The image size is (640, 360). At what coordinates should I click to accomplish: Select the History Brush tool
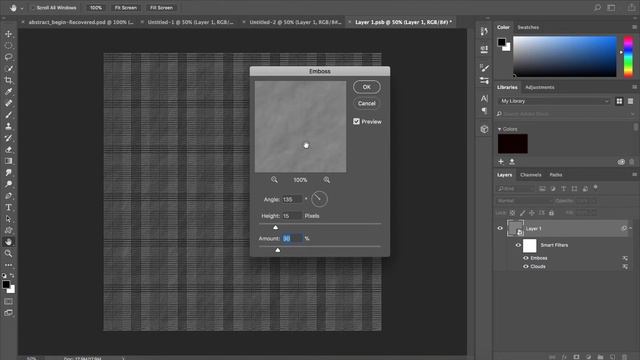point(9,138)
